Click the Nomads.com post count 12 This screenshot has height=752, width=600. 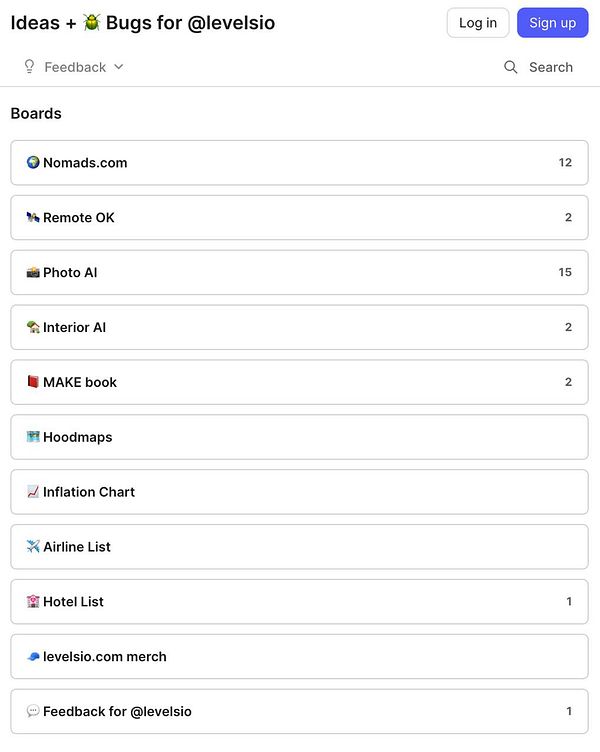(565, 163)
